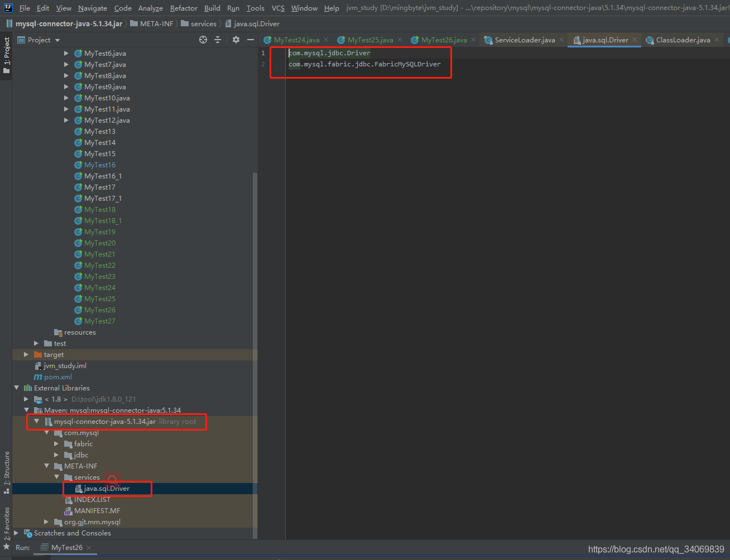Click the MANIFEST.MF file icon

pyautogui.click(x=68, y=511)
